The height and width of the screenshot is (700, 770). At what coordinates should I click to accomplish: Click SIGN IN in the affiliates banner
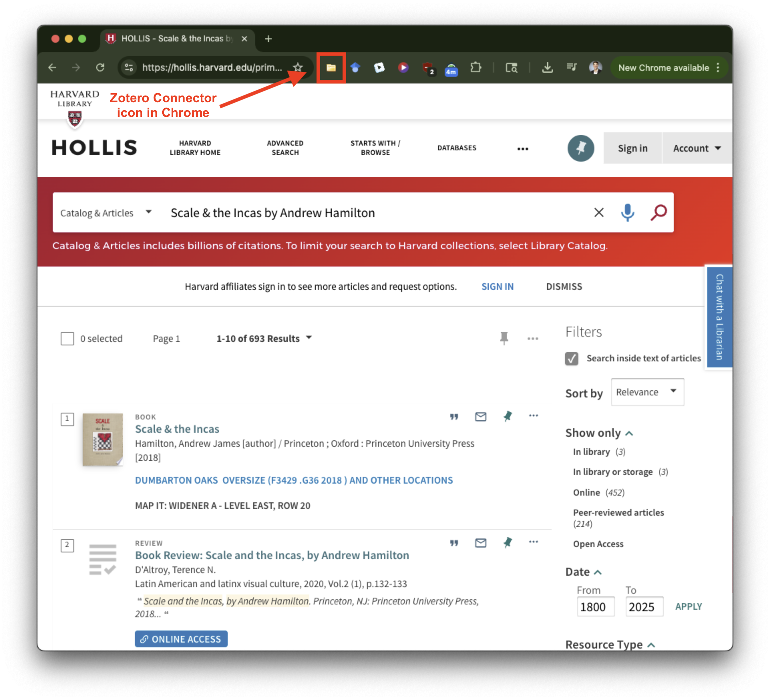pyautogui.click(x=497, y=287)
